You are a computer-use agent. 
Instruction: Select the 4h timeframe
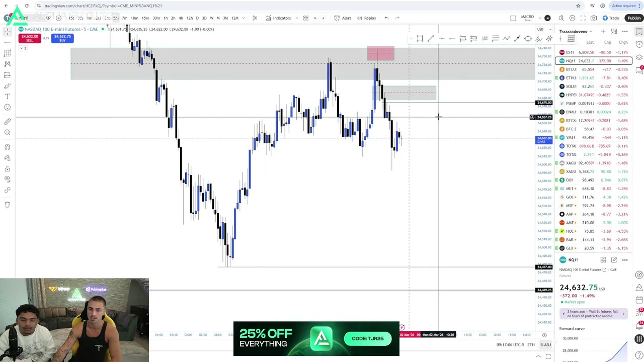coord(181,18)
